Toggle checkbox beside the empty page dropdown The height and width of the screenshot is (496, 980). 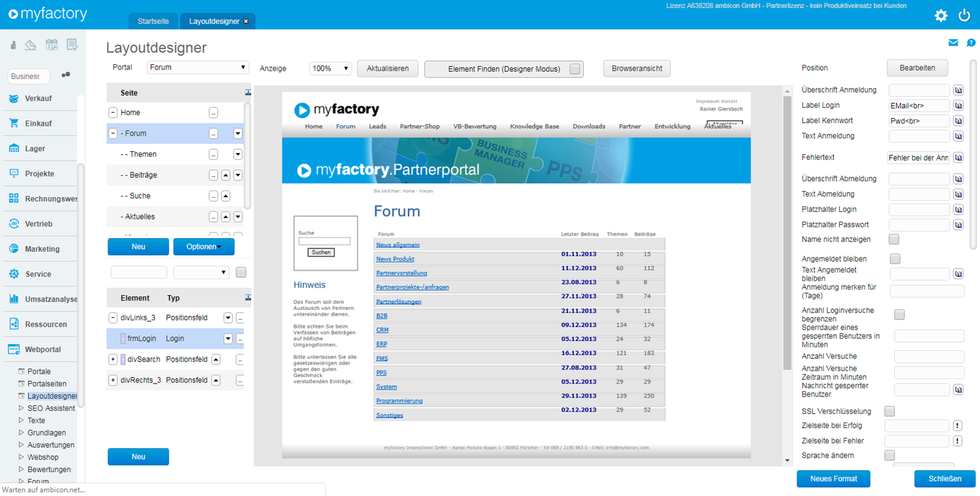tap(241, 272)
